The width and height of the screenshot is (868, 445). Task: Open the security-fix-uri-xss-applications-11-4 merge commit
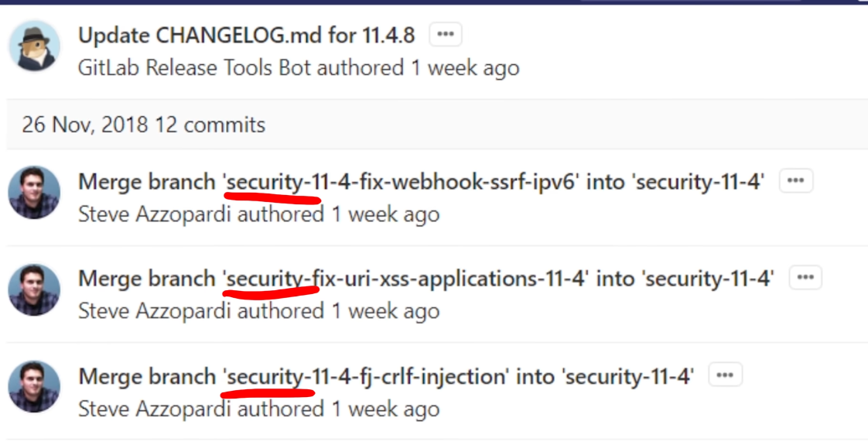[426, 279]
